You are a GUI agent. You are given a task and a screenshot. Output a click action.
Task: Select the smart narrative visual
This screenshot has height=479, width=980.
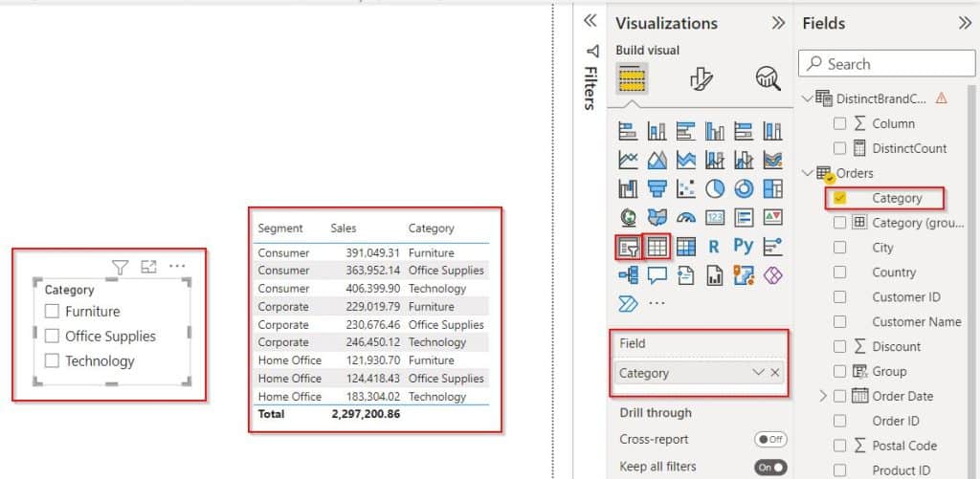[x=685, y=275]
